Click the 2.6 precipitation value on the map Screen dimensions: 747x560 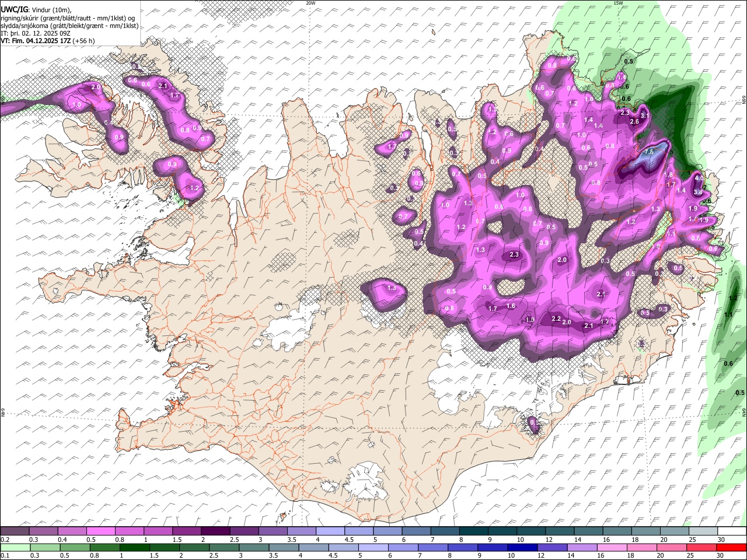click(634, 121)
